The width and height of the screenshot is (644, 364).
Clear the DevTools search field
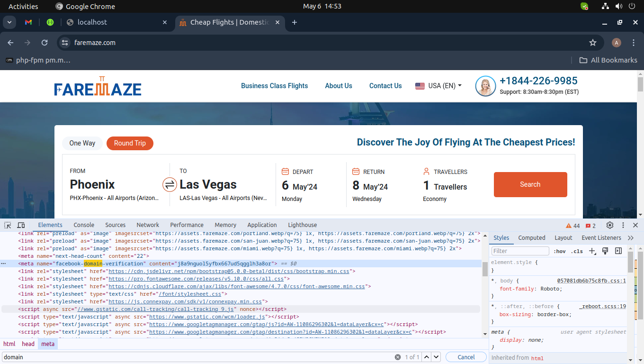point(398,357)
